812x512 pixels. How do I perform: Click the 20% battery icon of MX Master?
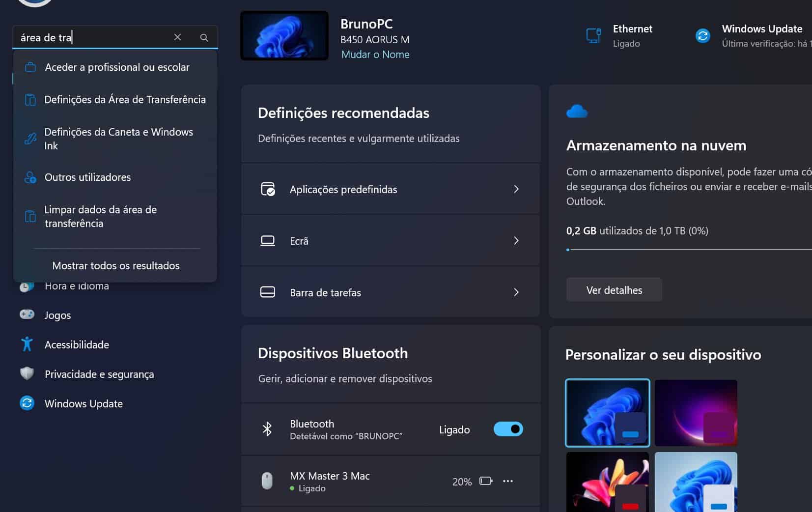click(486, 481)
